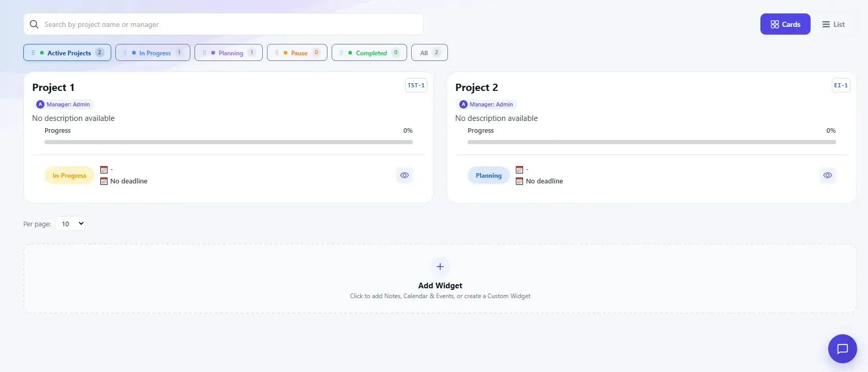The height and width of the screenshot is (372, 868).
Task: Click the List lines icon
Action: [x=826, y=24]
